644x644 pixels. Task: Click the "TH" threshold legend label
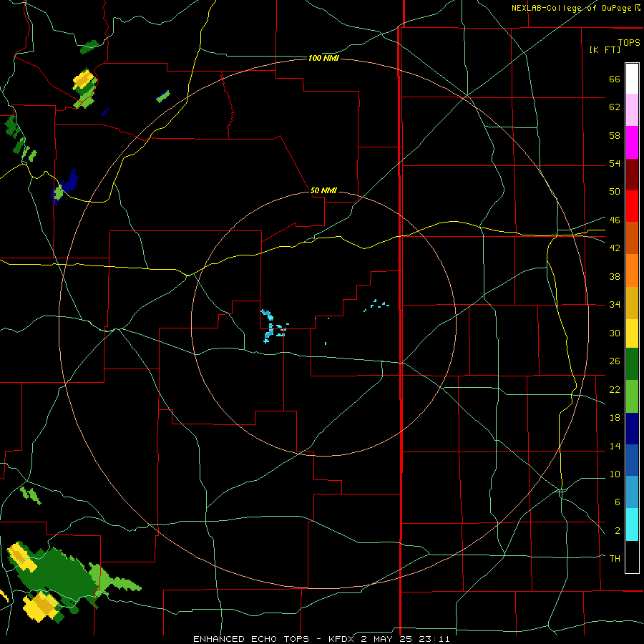tap(615, 558)
